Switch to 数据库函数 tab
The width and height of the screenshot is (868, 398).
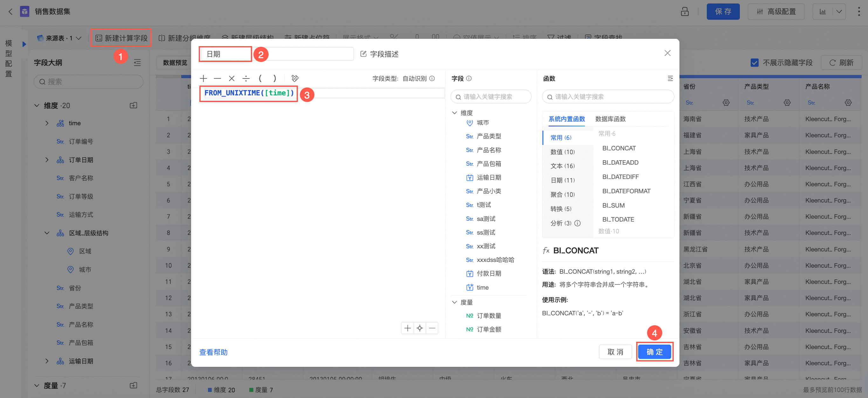pos(610,119)
